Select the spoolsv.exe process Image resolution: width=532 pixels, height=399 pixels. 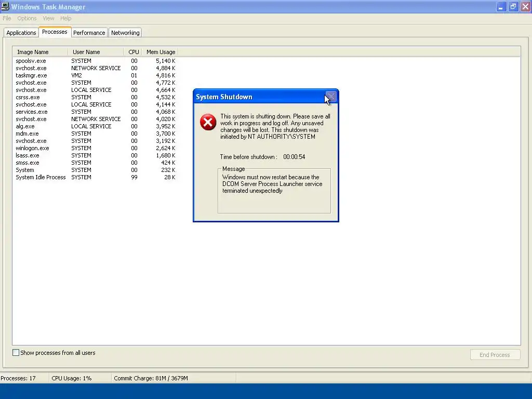click(x=96, y=61)
